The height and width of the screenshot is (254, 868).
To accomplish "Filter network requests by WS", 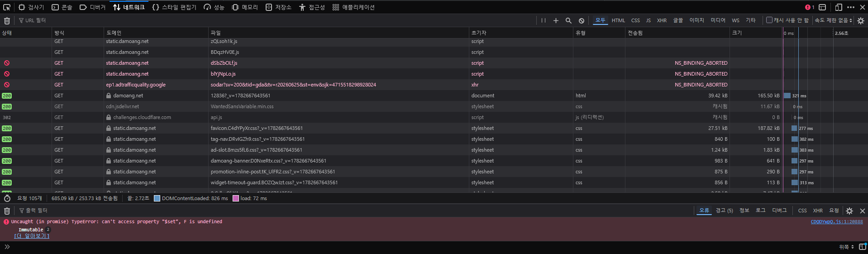I will click(x=735, y=20).
